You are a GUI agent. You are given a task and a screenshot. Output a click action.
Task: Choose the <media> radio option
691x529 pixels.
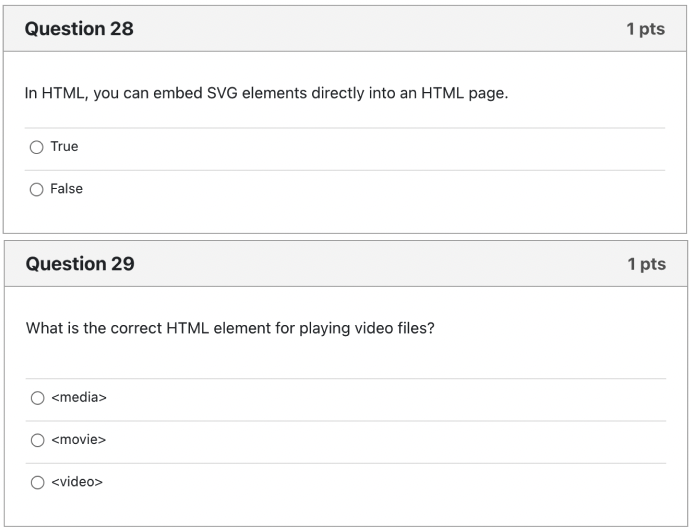coord(37,398)
